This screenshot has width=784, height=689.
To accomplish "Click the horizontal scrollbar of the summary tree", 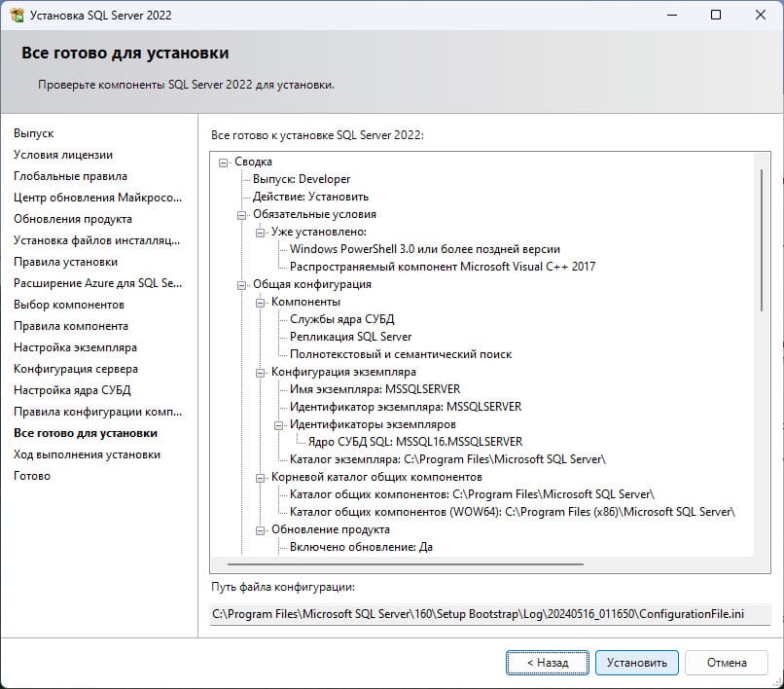I will coord(405,564).
